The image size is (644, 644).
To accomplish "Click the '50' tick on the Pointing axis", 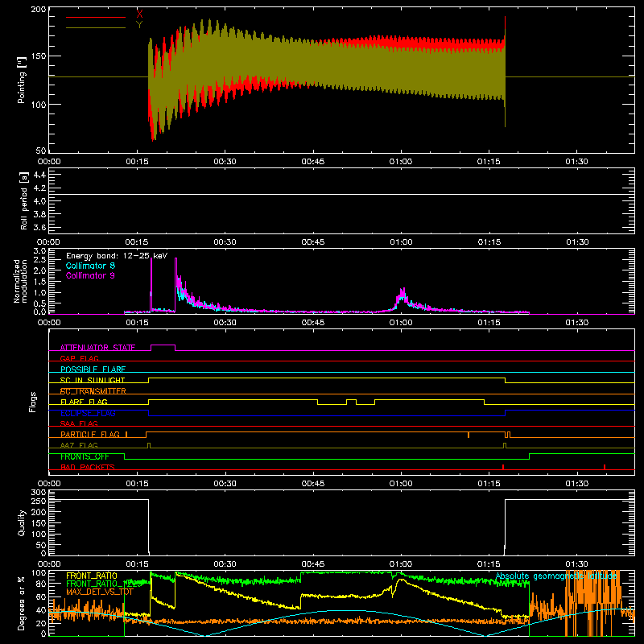I will pos(41,151).
